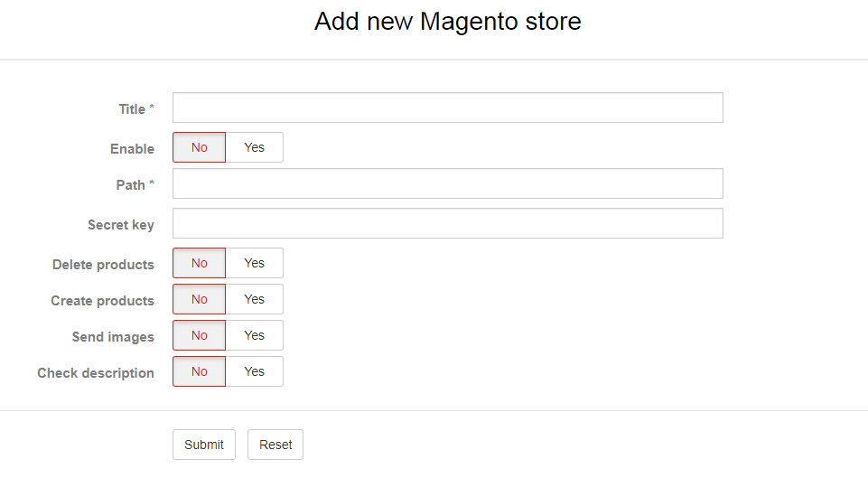
Task: Set Delete products to Yes
Action: (255, 263)
